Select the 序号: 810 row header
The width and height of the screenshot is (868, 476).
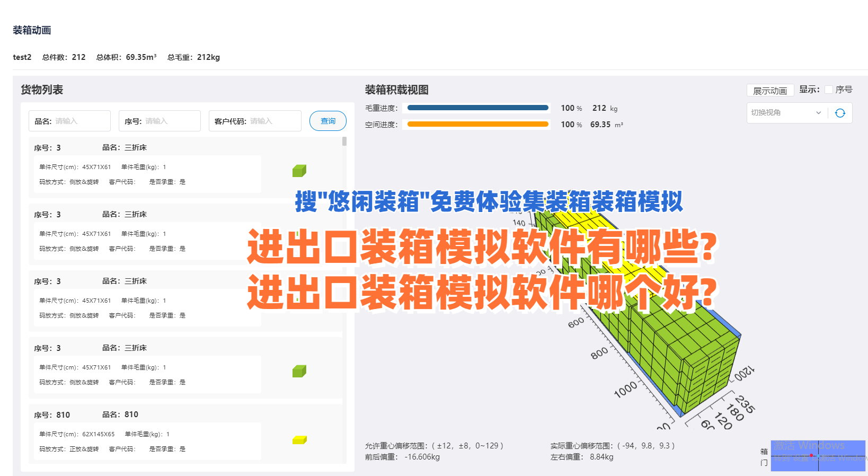[x=52, y=415]
